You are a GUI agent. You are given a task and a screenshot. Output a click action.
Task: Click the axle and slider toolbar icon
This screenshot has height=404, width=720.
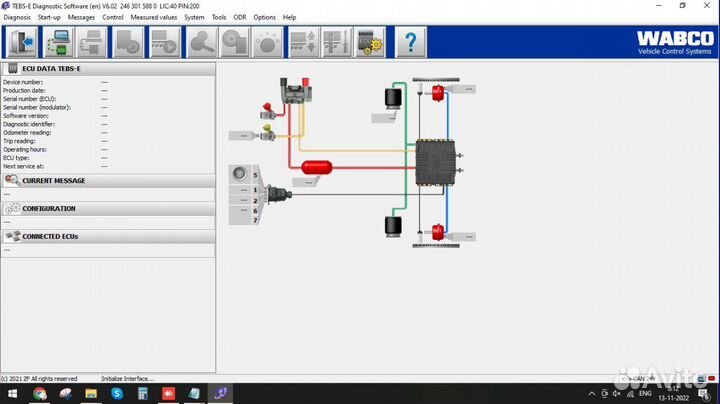pyautogui.click(x=337, y=42)
